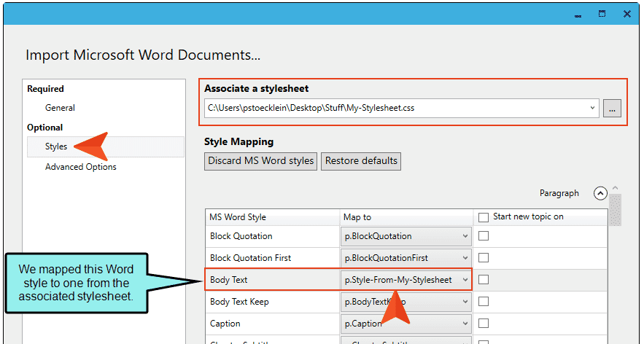Viewport: 644px width, 344px height.
Task: Close the Import Microsoft Word Documents dialog
Action: (x=627, y=14)
